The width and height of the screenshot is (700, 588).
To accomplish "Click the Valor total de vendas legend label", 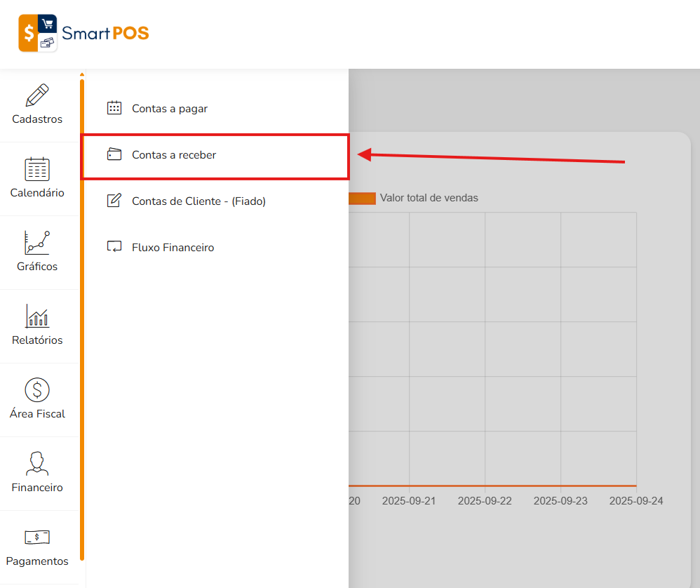I will [429, 198].
